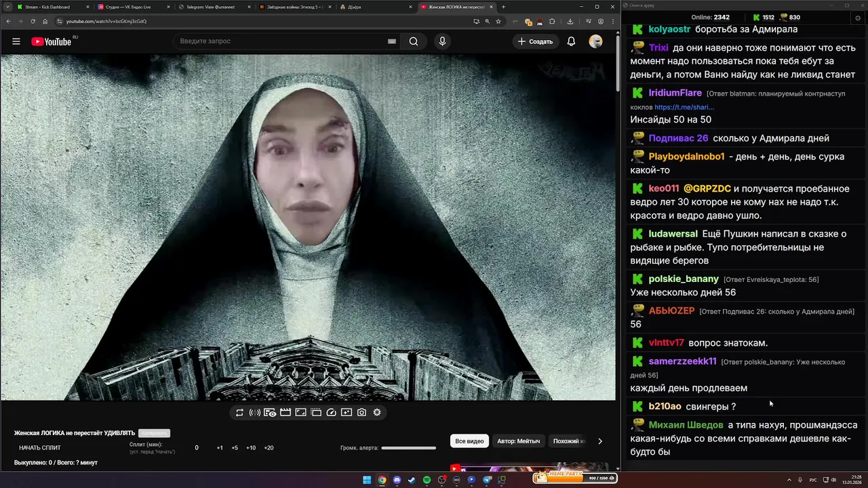
Task: Open a new browser tab
Action: (503, 7)
